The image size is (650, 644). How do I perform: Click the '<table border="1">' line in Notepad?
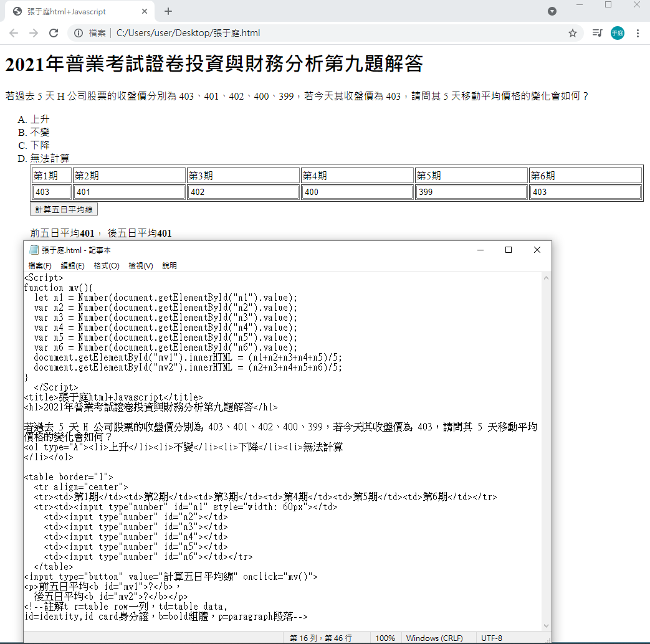click(69, 477)
